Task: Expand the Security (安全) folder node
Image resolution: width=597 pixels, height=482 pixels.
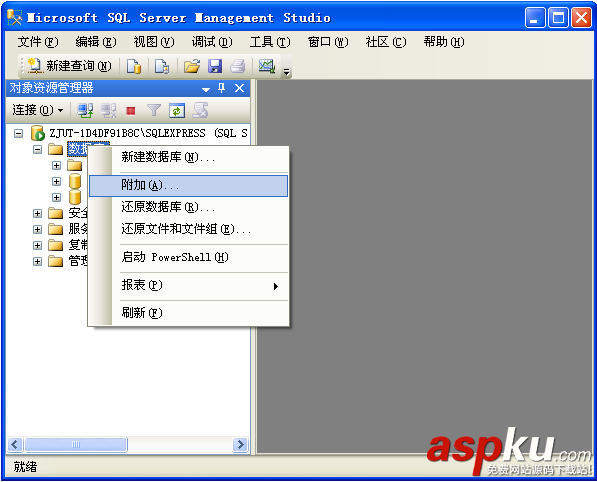Action: 37,213
